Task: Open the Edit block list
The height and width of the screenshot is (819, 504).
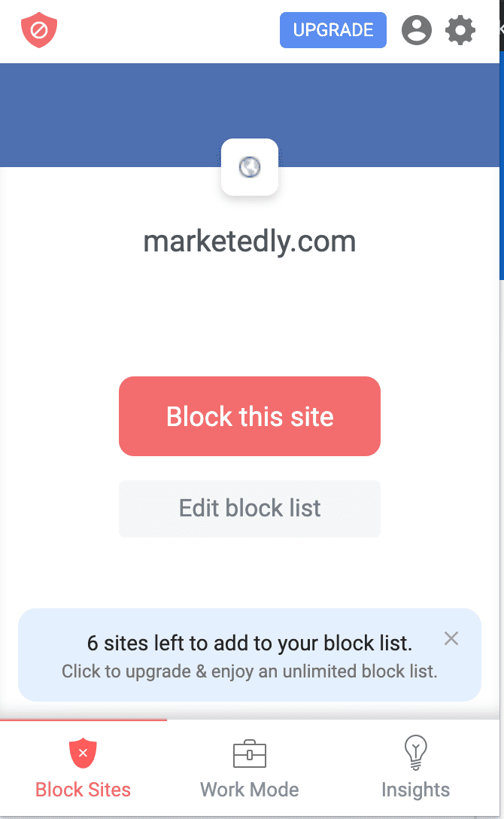Action: coord(250,508)
